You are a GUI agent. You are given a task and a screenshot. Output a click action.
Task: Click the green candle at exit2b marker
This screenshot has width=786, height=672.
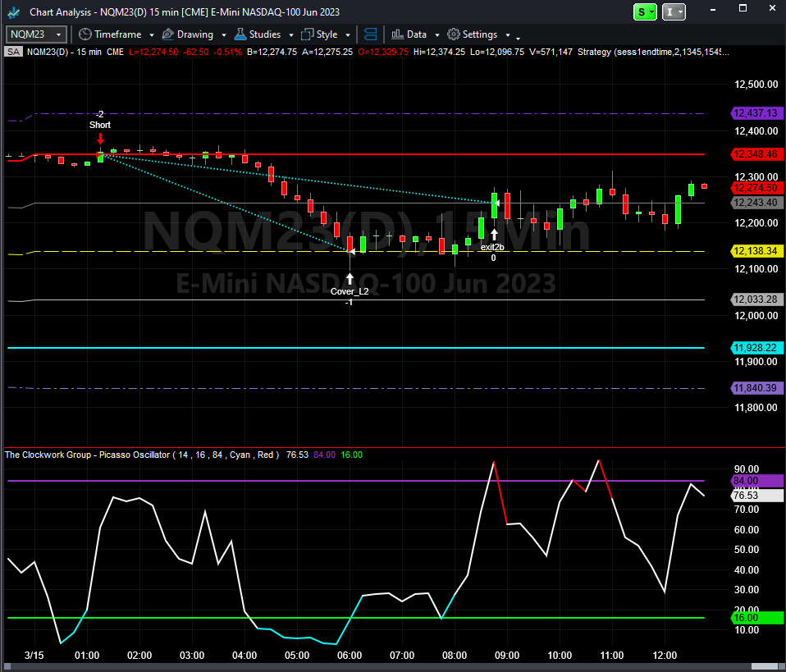pyautogui.click(x=494, y=206)
